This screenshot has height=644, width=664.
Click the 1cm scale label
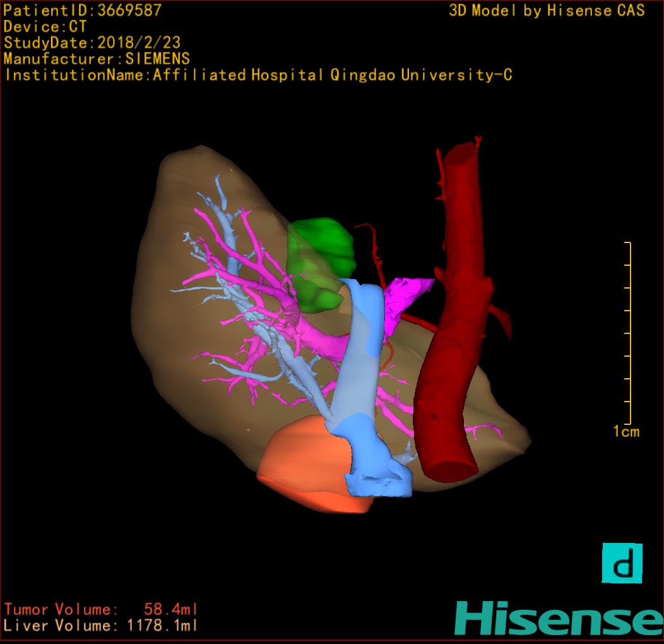(x=626, y=432)
